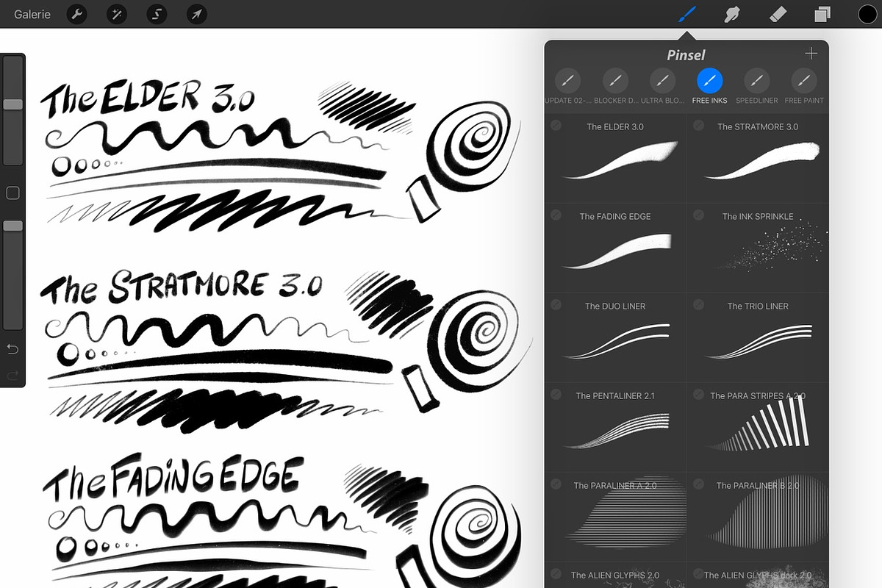Tick the check circle on PARALINER A 2.0

[x=556, y=484]
